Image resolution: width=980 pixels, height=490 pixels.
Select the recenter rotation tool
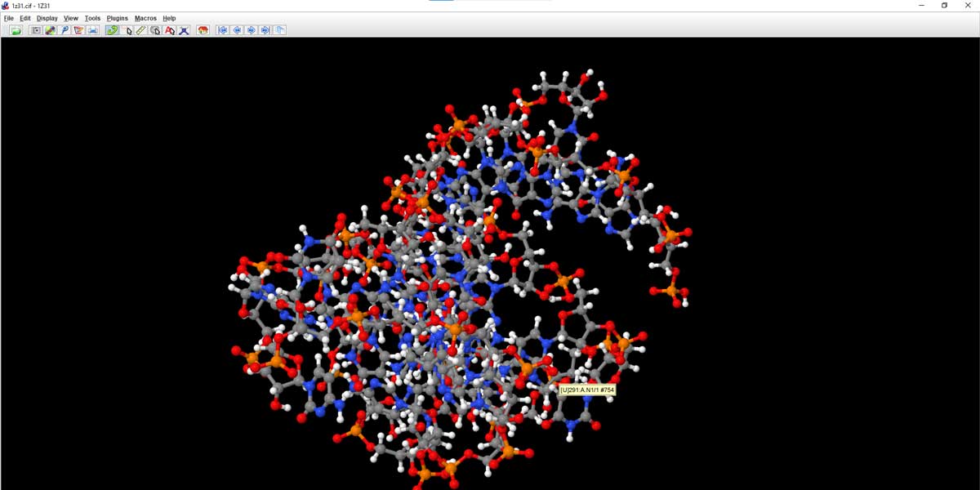154,29
